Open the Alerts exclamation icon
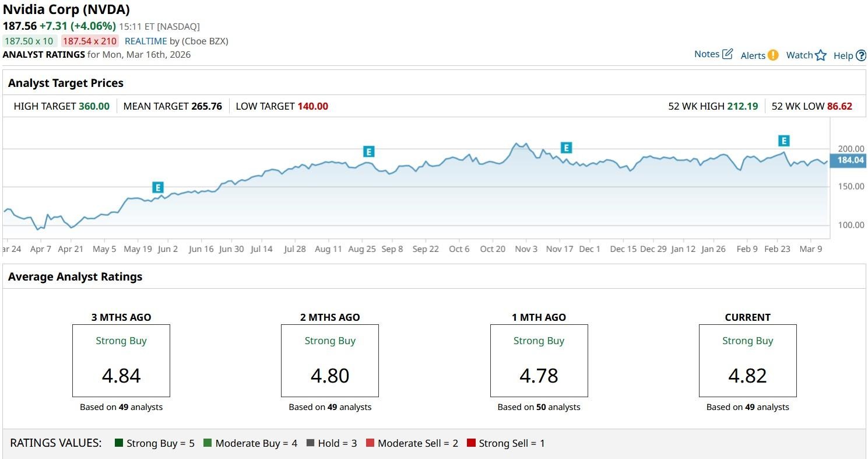 (x=772, y=55)
